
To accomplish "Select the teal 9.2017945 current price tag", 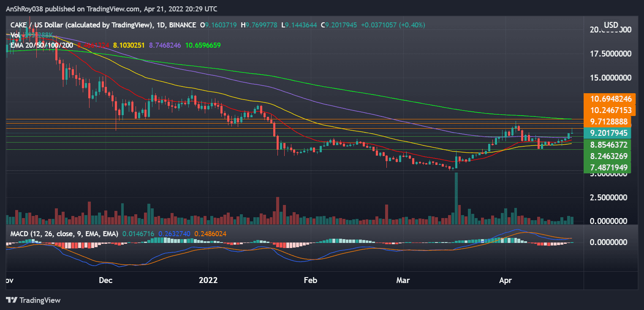I will [x=609, y=133].
